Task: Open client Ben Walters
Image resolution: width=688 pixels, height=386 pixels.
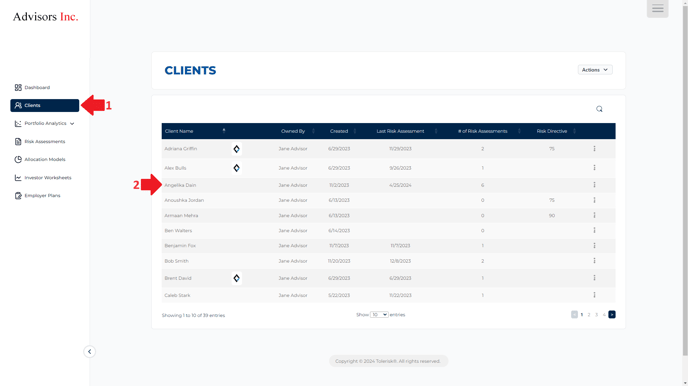Action: click(x=178, y=231)
